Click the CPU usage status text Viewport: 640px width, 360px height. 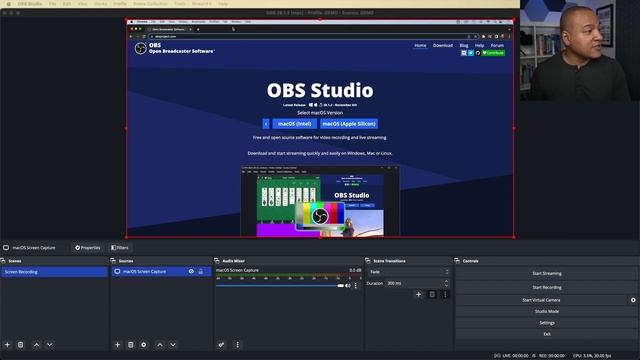click(x=592, y=356)
